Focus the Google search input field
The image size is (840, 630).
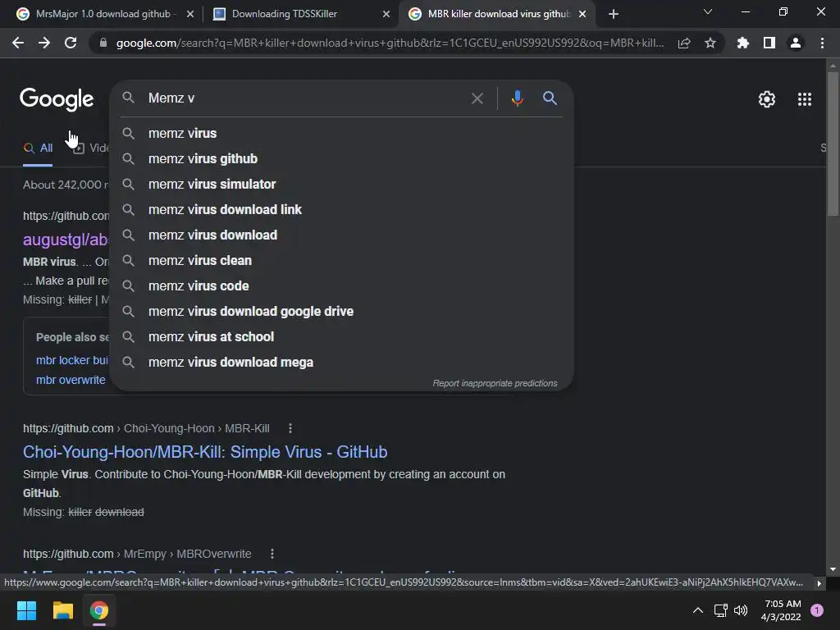coord(305,98)
